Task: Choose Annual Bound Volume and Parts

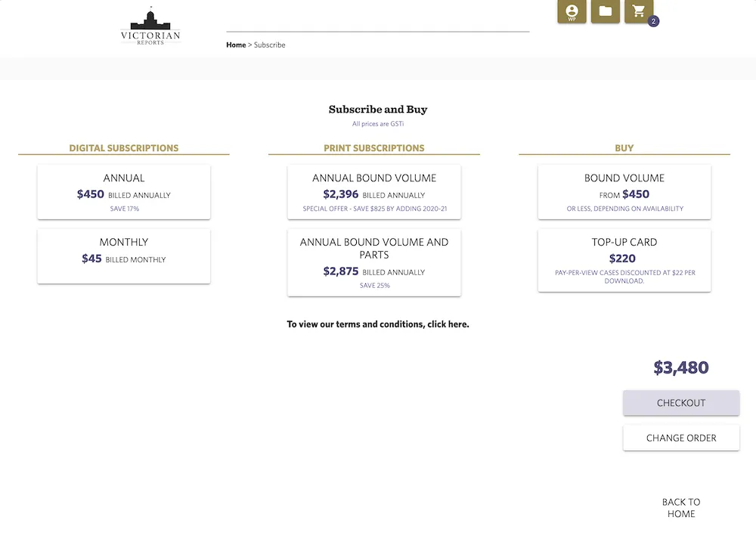Action: click(x=373, y=262)
